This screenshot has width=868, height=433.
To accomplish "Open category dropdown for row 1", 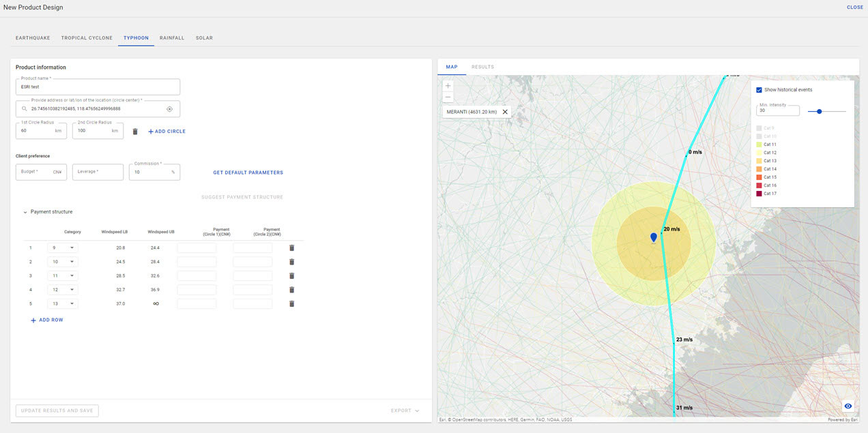I will pyautogui.click(x=63, y=248).
